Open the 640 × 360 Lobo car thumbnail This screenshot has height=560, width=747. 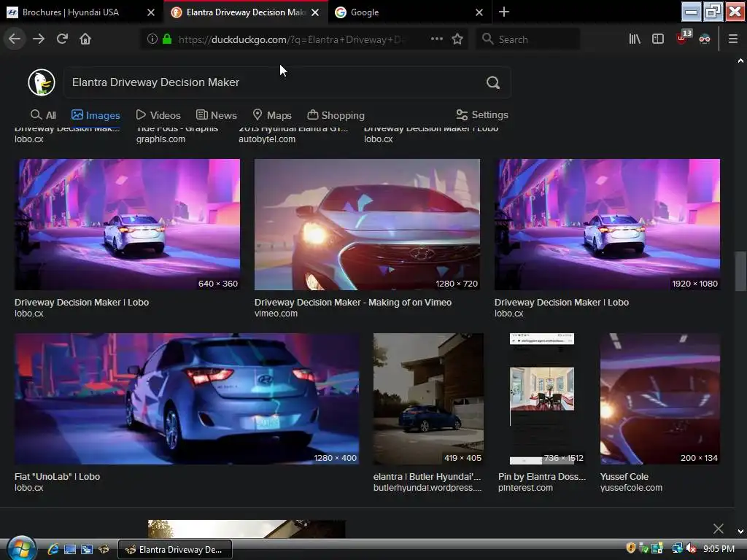point(127,225)
